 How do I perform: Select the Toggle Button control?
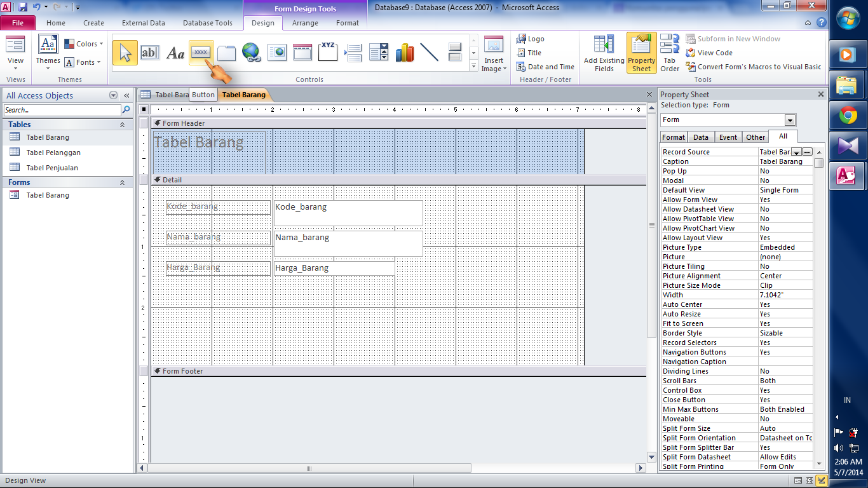coord(455,53)
